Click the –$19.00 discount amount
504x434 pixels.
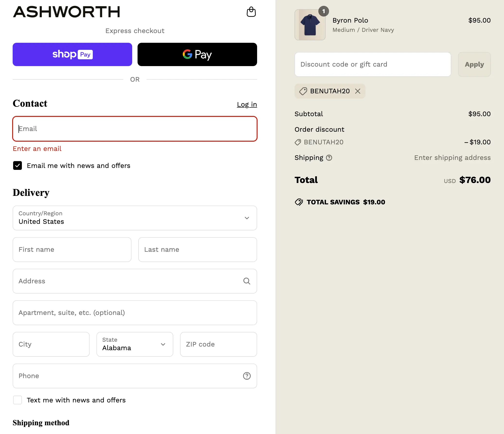[x=477, y=142]
